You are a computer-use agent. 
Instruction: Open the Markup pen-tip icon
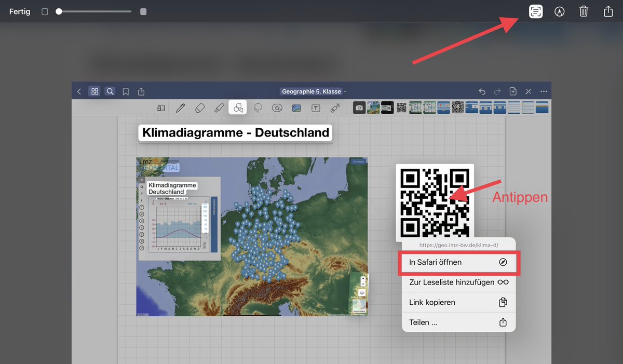560,11
